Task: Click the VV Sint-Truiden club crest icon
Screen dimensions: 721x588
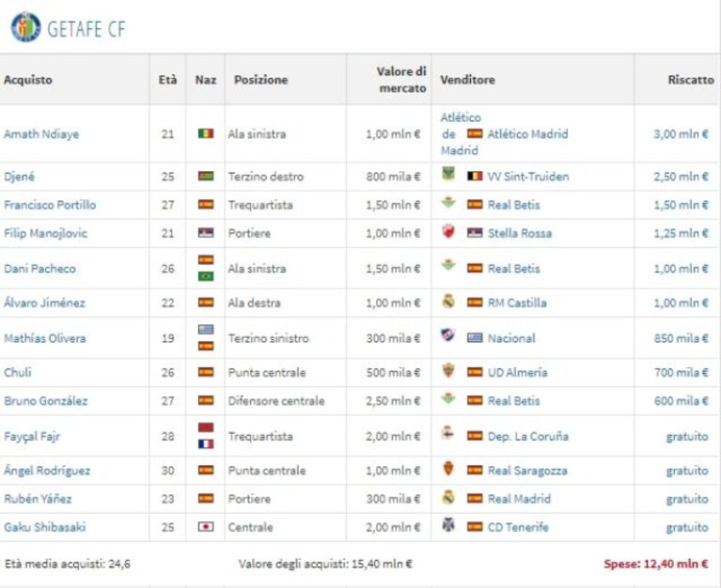Action: pyautogui.click(x=447, y=175)
